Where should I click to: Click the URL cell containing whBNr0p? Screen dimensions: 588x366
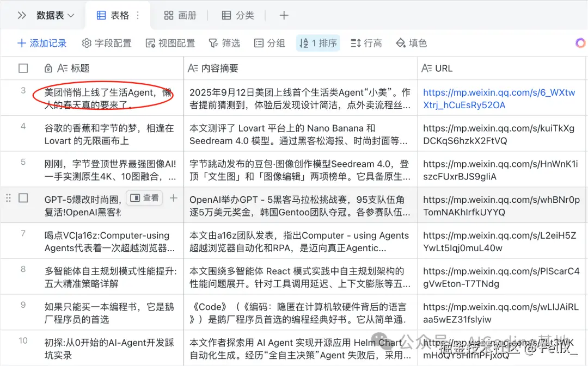coord(501,206)
